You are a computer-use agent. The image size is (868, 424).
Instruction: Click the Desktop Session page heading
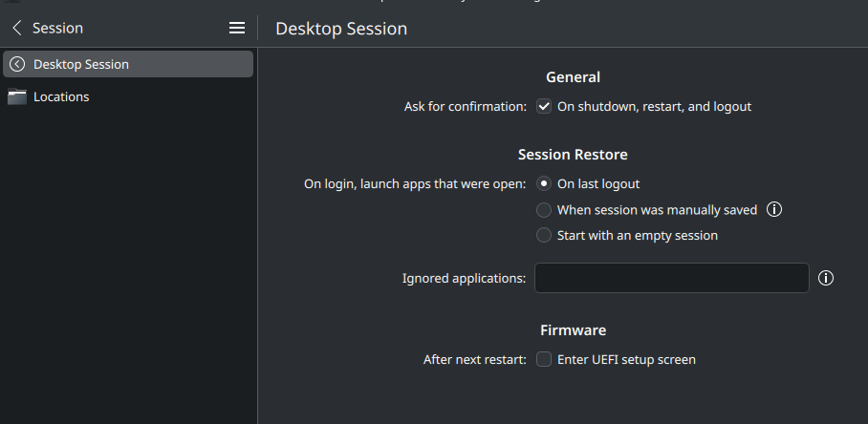[341, 29]
